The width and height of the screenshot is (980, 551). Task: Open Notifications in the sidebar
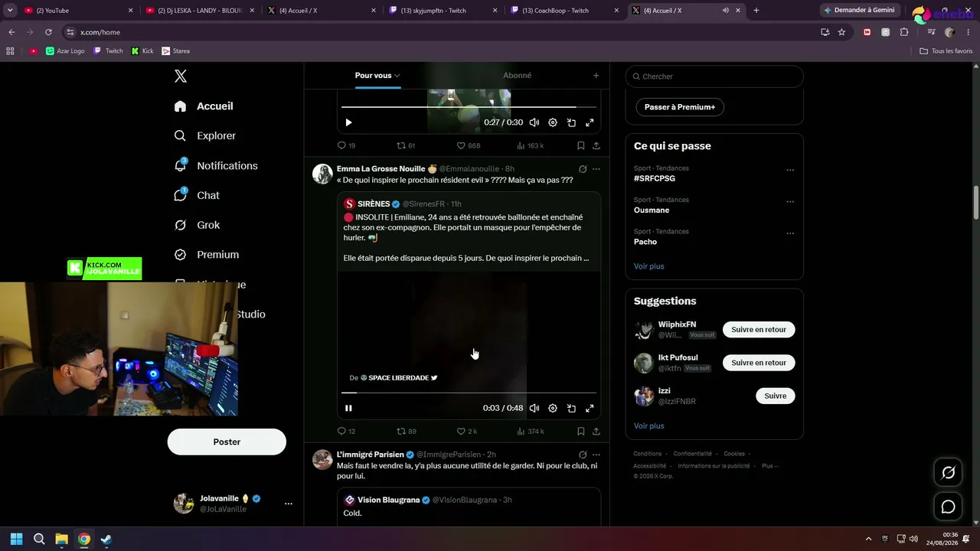(216, 165)
